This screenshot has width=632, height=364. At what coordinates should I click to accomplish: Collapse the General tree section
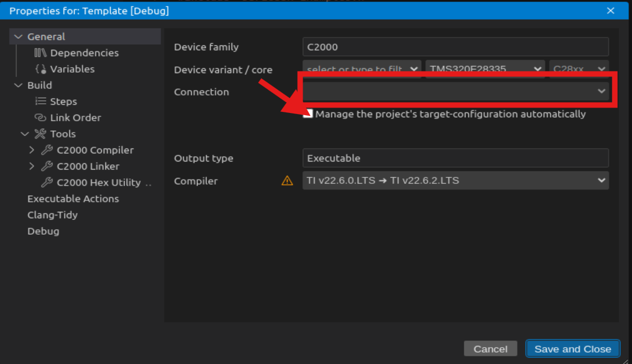[x=18, y=37]
